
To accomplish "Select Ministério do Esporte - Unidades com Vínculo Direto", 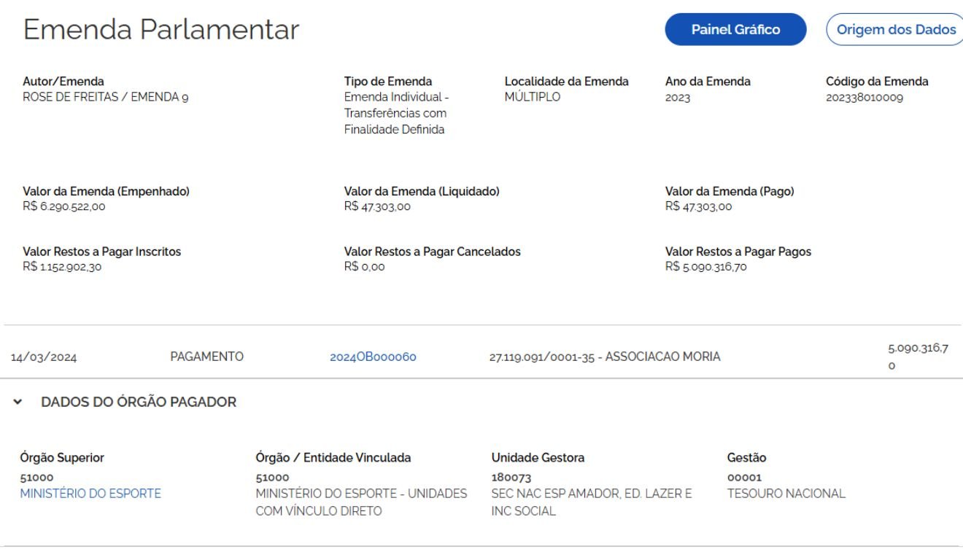I will (x=361, y=502).
